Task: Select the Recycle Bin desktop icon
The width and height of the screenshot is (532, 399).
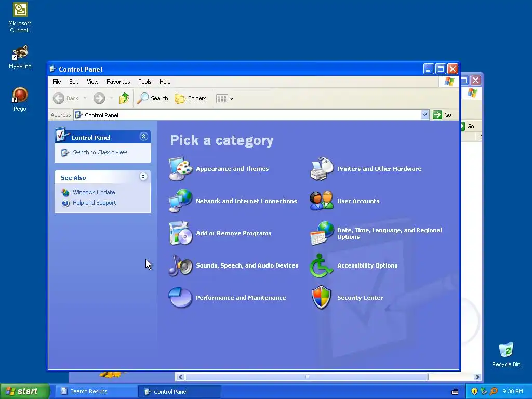Action: [506, 354]
